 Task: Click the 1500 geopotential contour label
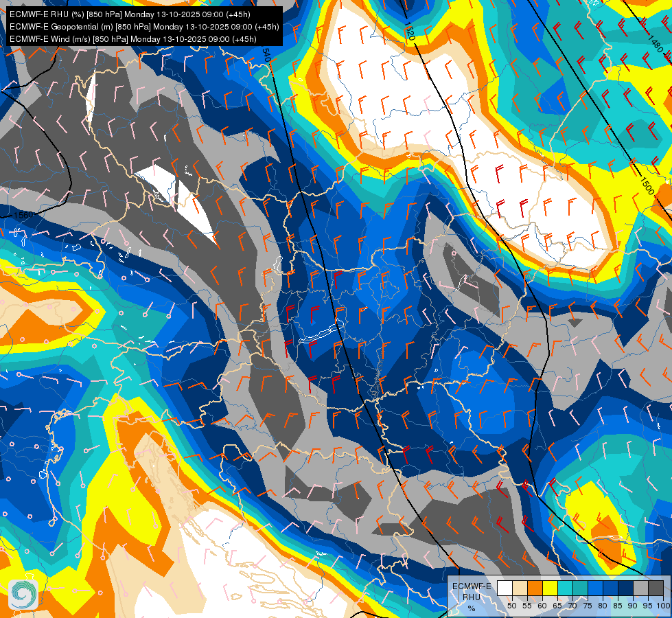(x=647, y=185)
